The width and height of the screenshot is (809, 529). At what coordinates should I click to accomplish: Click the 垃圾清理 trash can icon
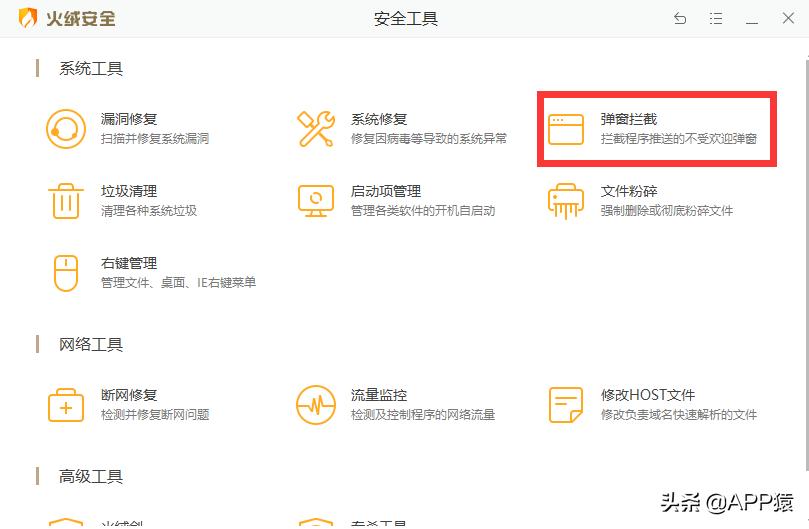[66, 201]
